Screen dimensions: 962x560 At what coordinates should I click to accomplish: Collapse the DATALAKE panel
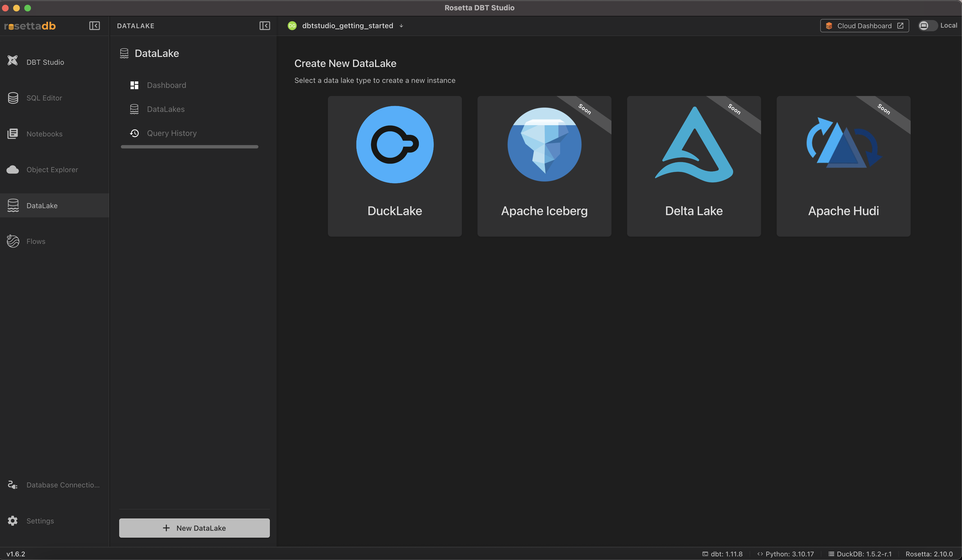click(265, 26)
